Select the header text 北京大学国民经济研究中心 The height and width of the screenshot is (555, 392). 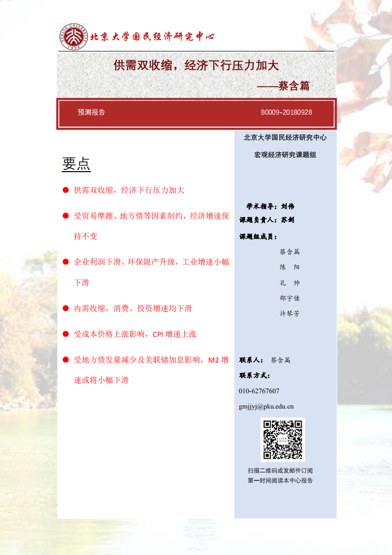pyautogui.click(x=152, y=37)
